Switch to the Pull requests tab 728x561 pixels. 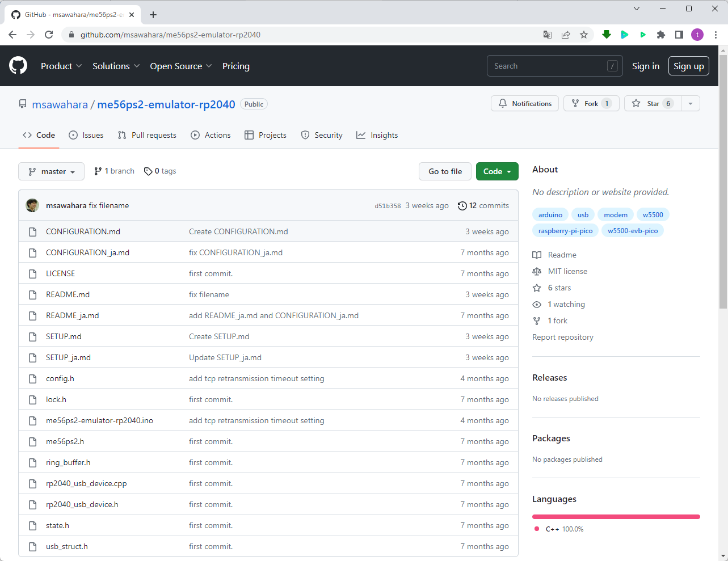point(147,135)
